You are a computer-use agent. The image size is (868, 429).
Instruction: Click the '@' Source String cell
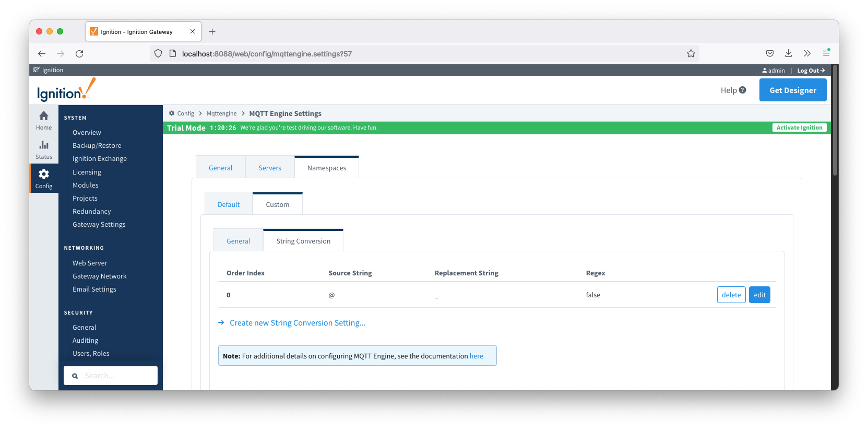(x=331, y=295)
